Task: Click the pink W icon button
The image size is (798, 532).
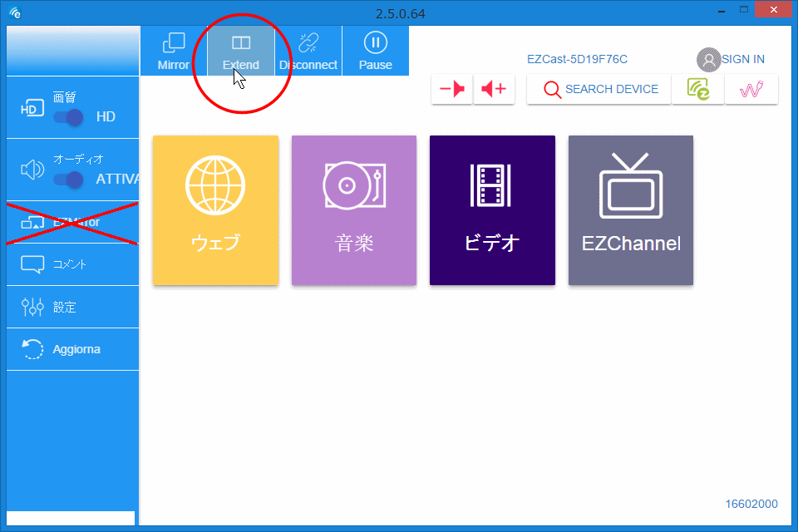Action: click(751, 90)
